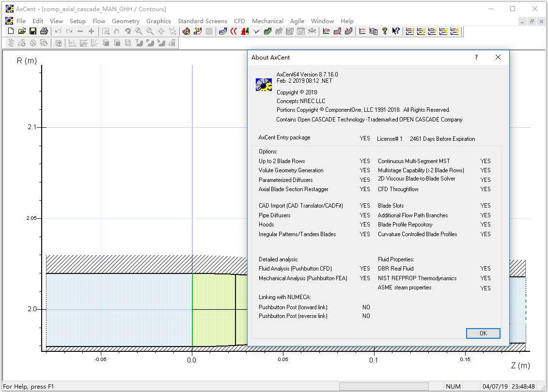The height and width of the screenshot is (392, 548).
Task: Open the Geometry menu
Action: coord(126,21)
